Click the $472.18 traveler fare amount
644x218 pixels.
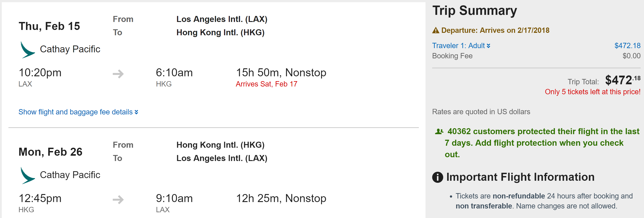[627, 46]
